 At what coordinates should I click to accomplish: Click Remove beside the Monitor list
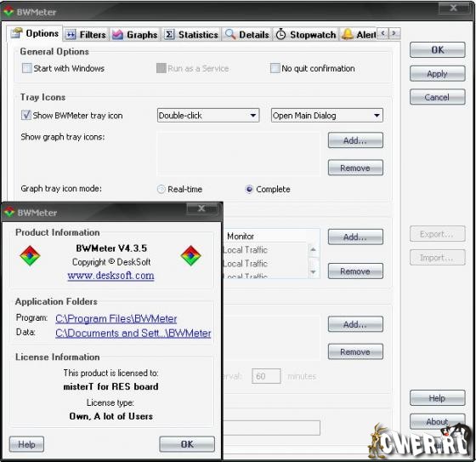click(355, 271)
